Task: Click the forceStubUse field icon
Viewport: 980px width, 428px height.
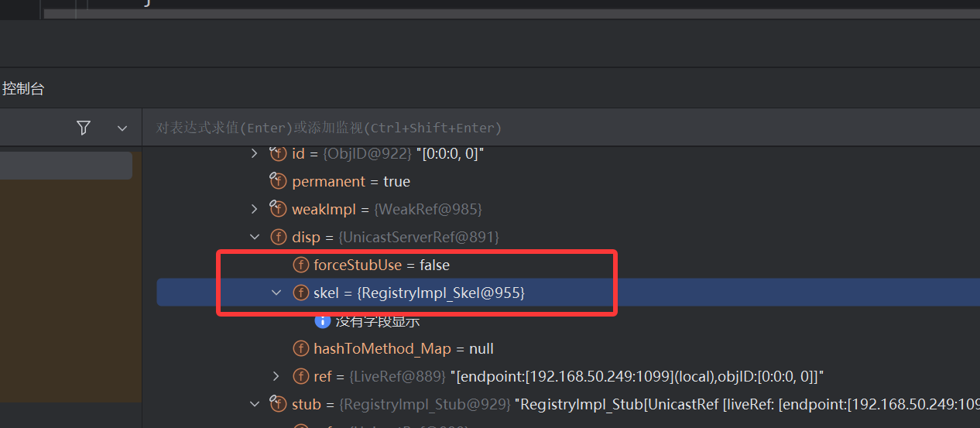Action: 300,265
